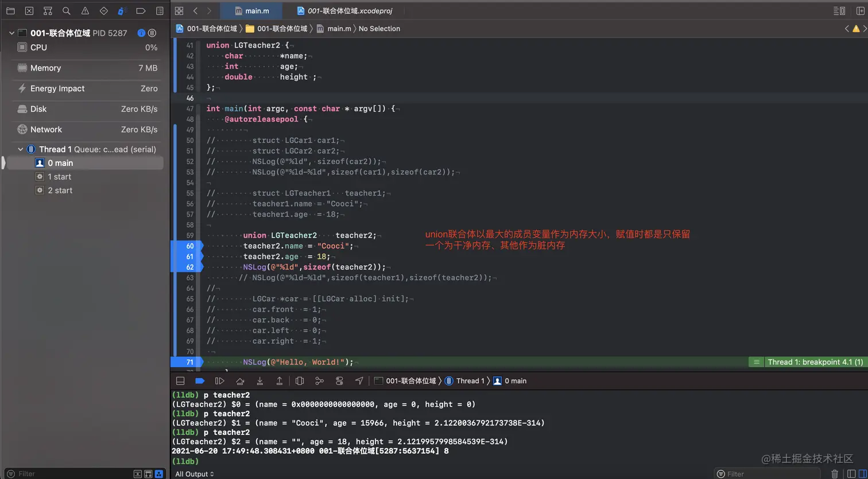This screenshot has height=479, width=868.
Task: Open All Output dropdown
Action: pos(195,474)
